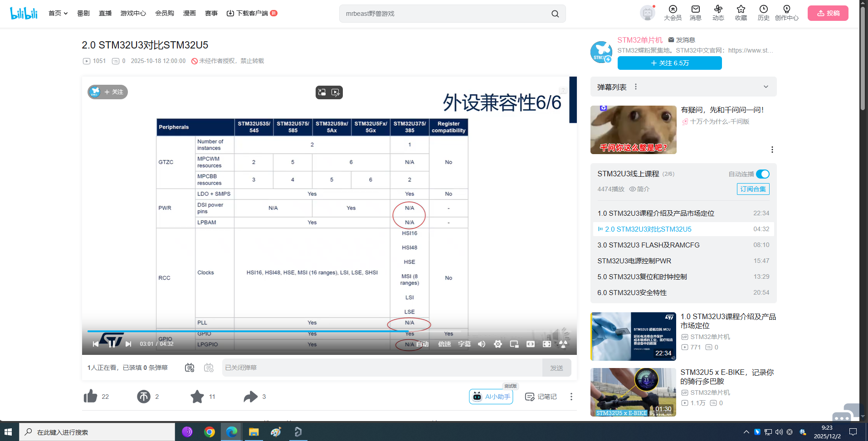Pause the video playback
Viewport: 868px width, 441px height.
coord(112,344)
